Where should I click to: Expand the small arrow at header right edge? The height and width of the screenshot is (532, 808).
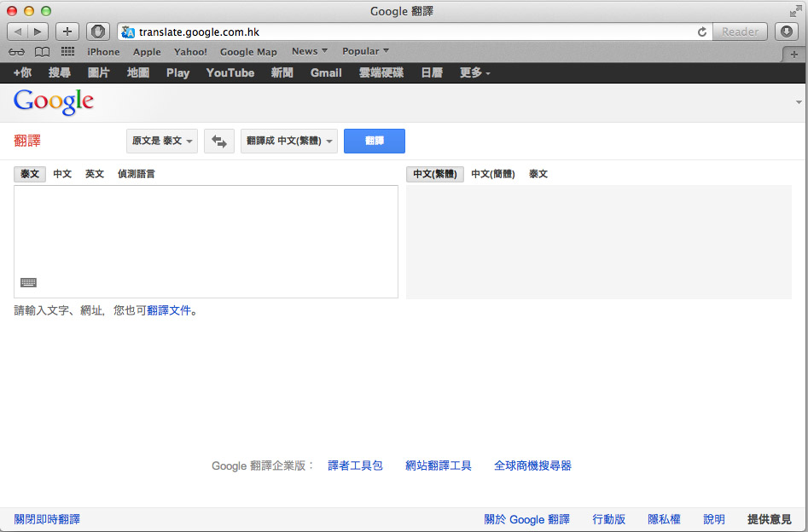click(x=799, y=102)
